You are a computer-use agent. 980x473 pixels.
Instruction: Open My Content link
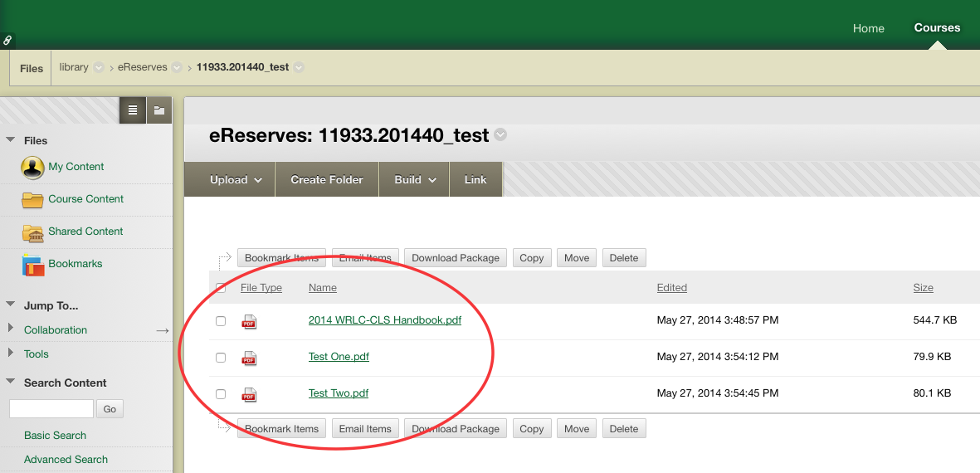76,166
